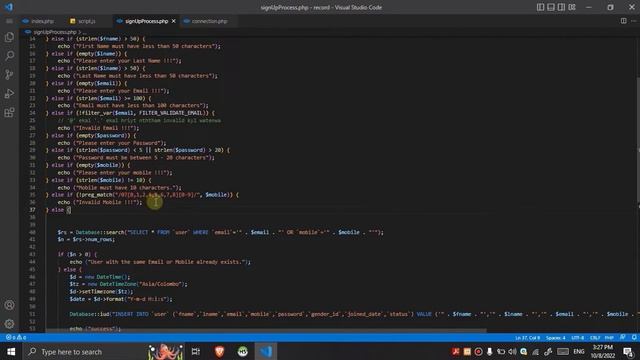
Task: Click the touch keyboard icon in tray
Action: pos(563,351)
